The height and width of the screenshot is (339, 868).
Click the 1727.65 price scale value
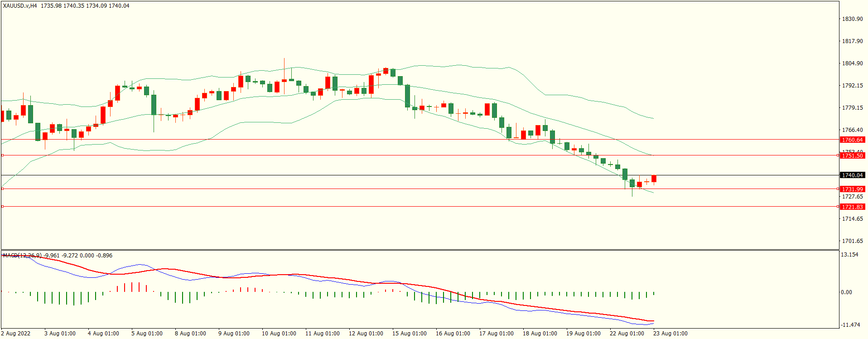pyautogui.click(x=852, y=197)
